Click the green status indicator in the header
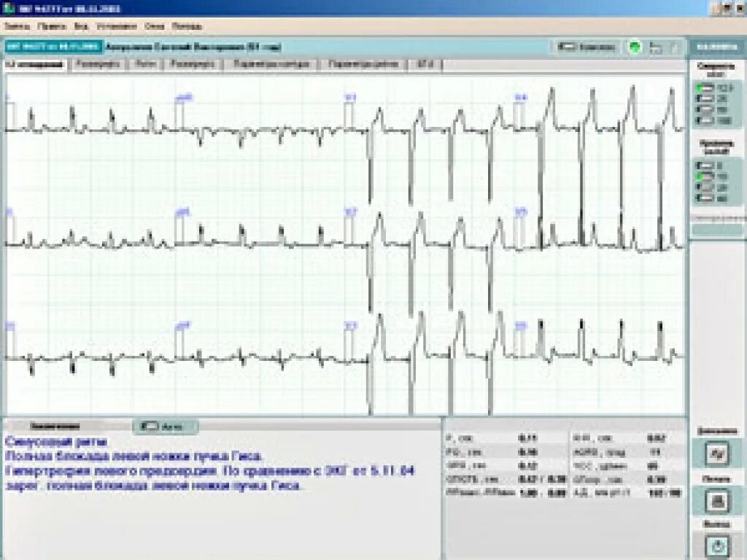The height and width of the screenshot is (560, 747). coord(634,47)
